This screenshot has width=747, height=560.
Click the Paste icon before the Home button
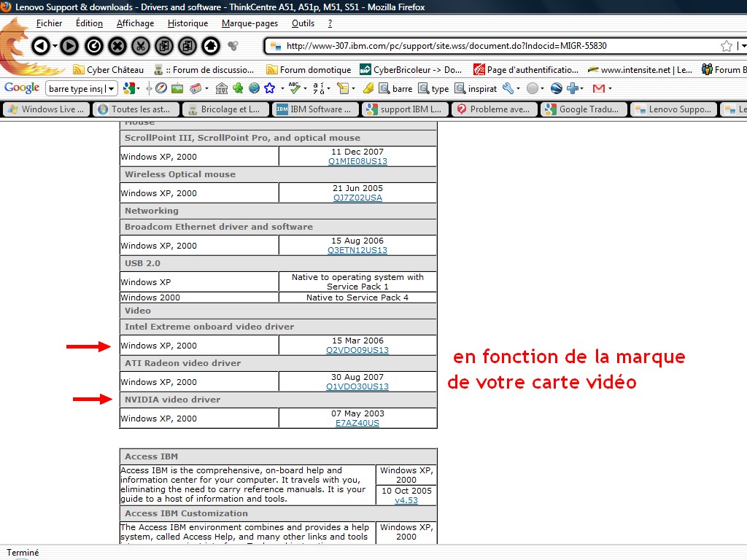pos(187,46)
